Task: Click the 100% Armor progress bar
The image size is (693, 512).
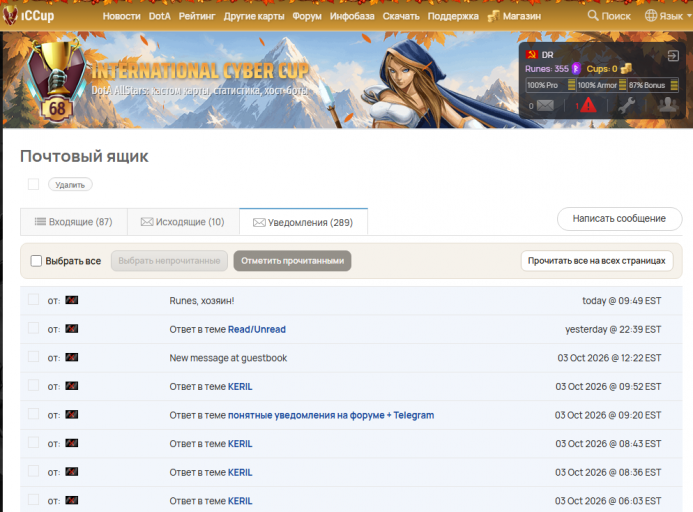Action: pos(601,85)
